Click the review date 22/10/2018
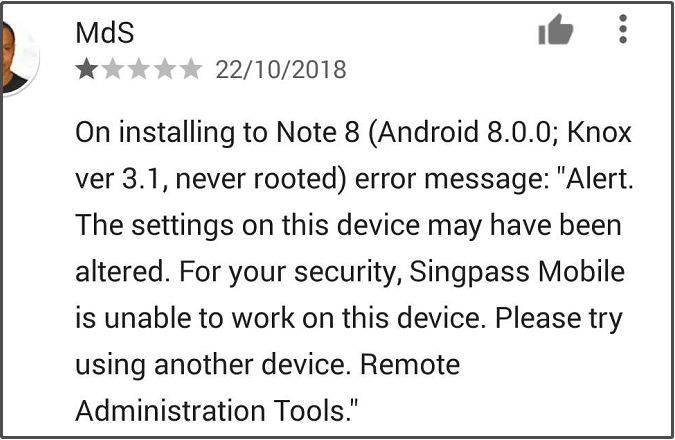The width and height of the screenshot is (675, 440). tap(281, 69)
